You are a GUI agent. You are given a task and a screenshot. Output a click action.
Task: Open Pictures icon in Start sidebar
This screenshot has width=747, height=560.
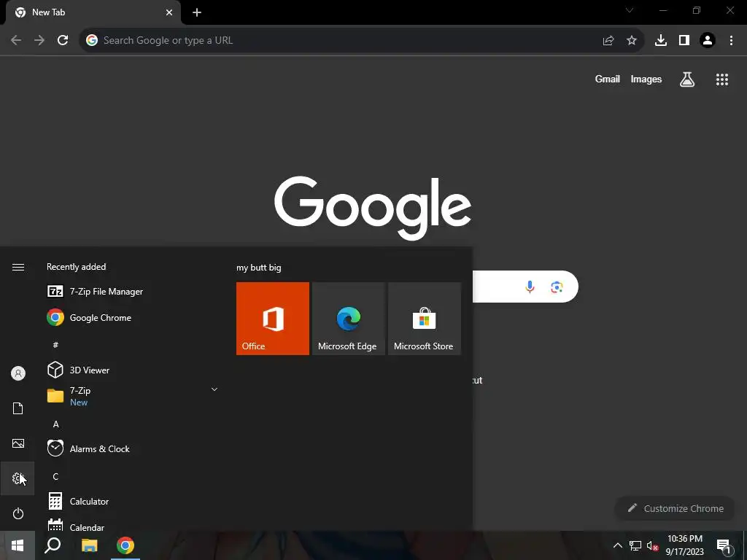[x=18, y=443]
